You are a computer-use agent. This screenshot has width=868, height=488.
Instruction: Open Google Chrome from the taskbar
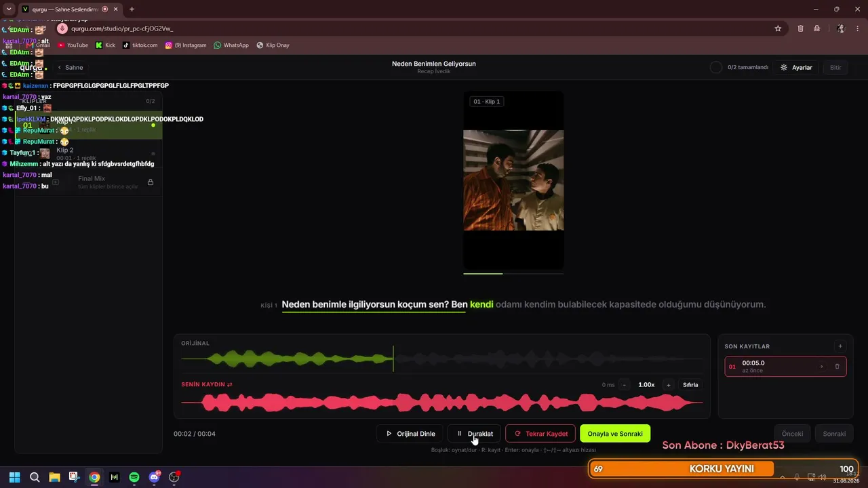pyautogui.click(x=94, y=477)
